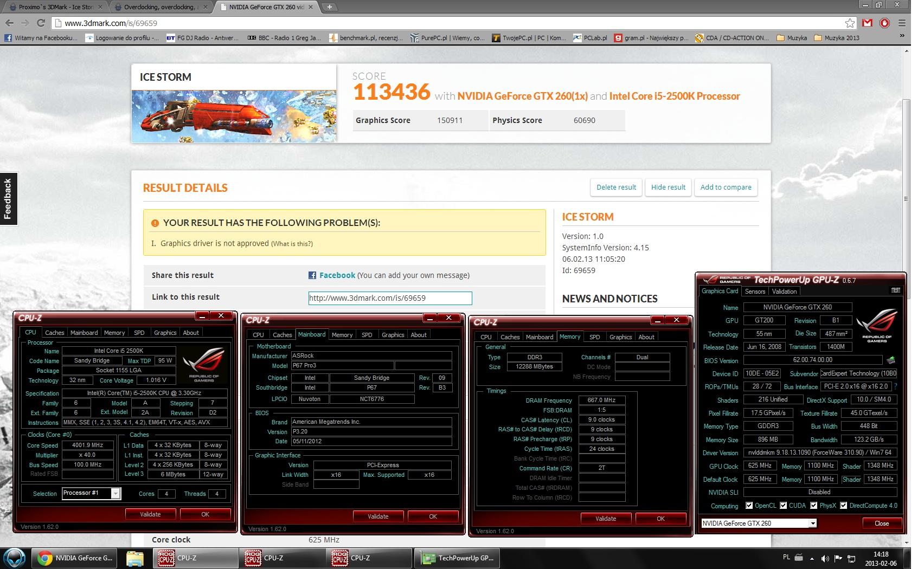The height and width of the screenshot is (569, 924).
Task: Open the Gmail extension icon
Action: tap(868, 23)
